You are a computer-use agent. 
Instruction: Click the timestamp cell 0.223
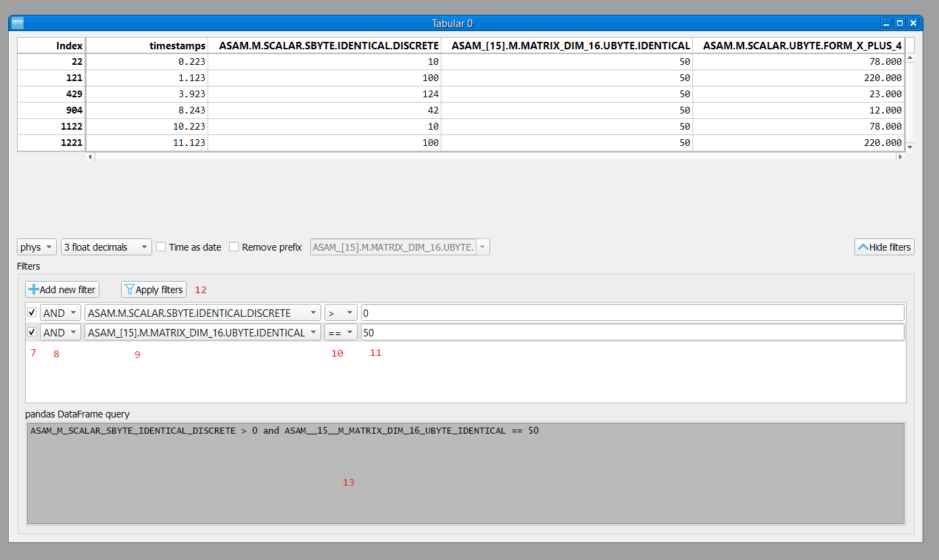pos(147,61)
